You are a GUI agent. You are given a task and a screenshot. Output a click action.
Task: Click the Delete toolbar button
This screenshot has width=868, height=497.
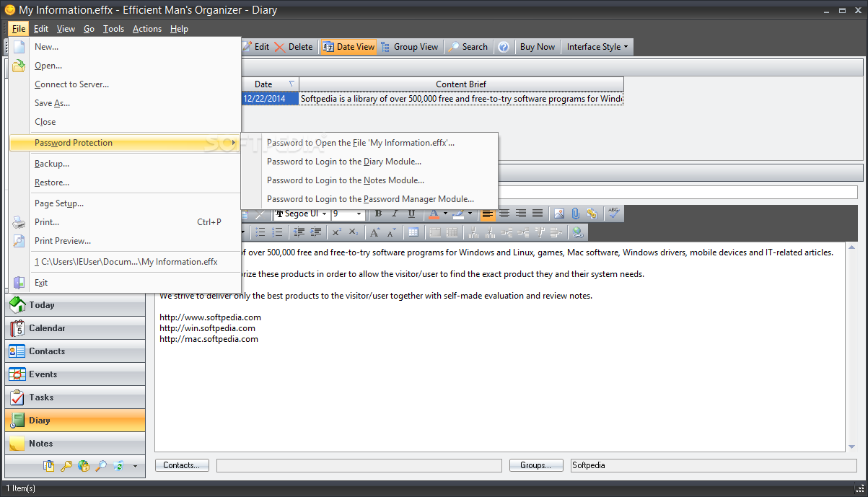294,47
